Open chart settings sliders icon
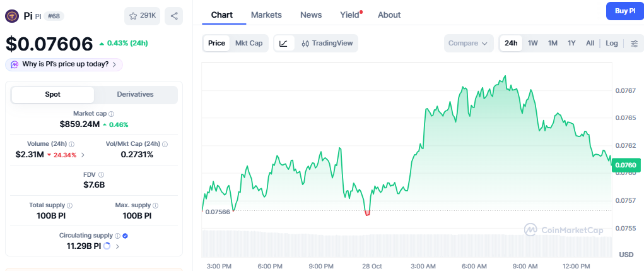Viewport: 644px width, 271px height. click(635, 43)
